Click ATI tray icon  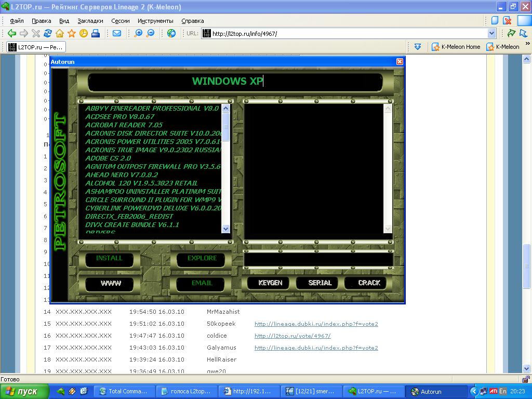494,392
